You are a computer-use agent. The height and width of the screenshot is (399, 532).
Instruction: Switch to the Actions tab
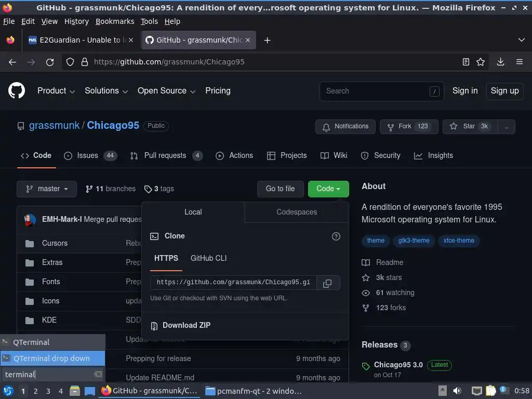click(234, 156)
